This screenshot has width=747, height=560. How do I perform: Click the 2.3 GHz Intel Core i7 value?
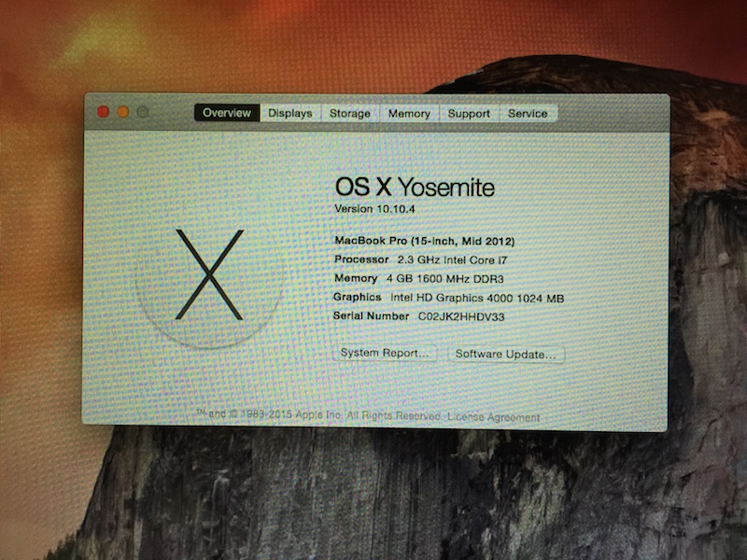[453, 260]
